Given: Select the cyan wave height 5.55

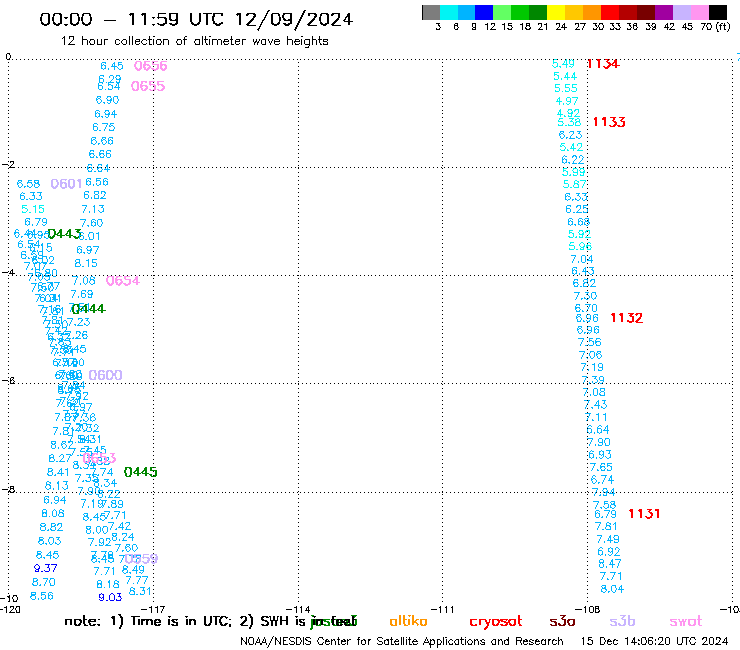Looking at the screenshot, I should pyautogui.click(x=566, y=88).
